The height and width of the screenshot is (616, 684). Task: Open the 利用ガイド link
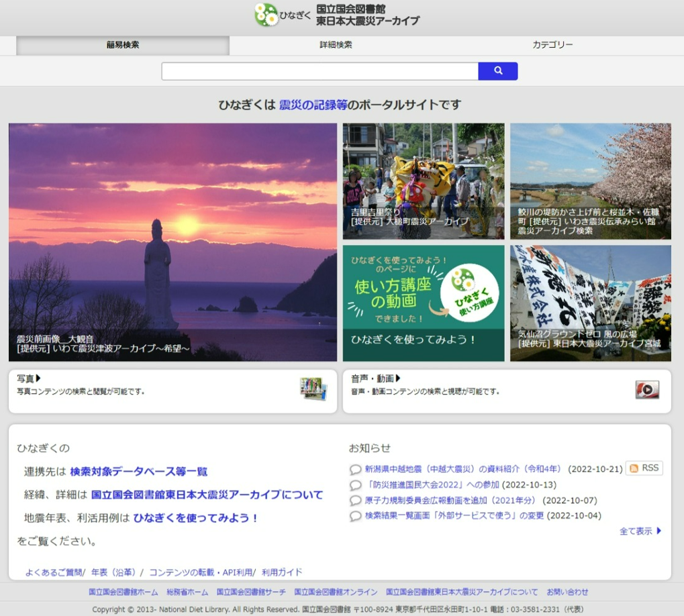[x=282, y=572]
